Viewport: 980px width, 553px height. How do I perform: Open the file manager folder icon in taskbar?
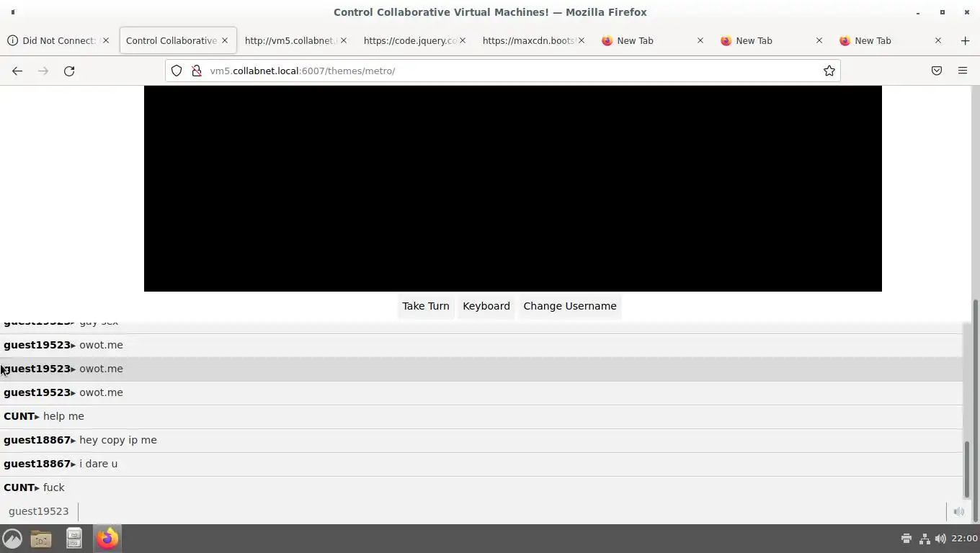point(41,538)
